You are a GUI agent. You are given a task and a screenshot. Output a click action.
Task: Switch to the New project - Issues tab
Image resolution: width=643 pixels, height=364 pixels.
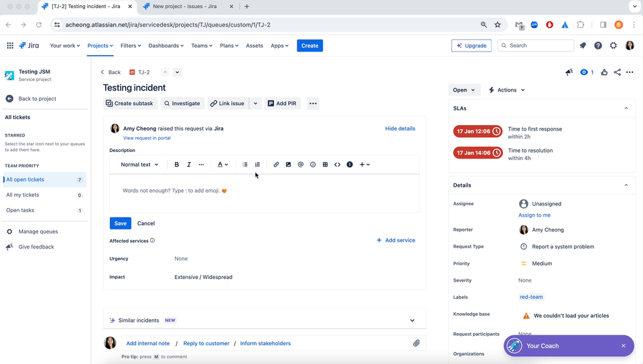185,7
